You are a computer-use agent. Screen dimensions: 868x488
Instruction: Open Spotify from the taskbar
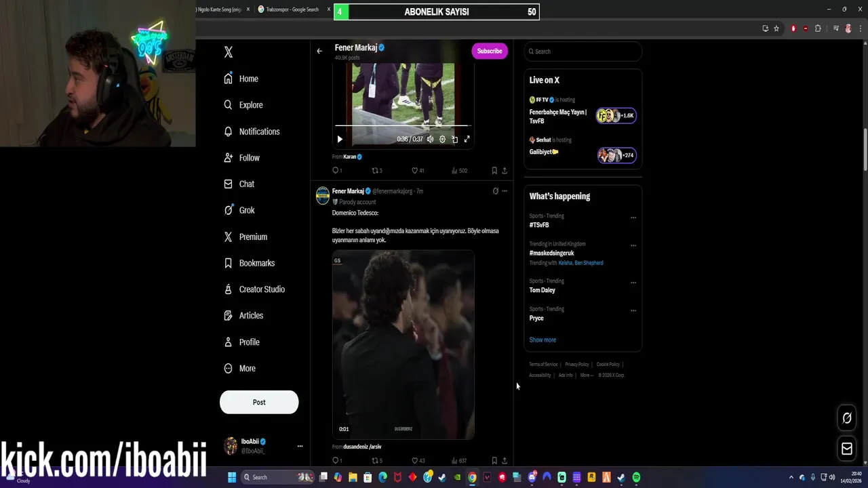click(x=636, y=477)
